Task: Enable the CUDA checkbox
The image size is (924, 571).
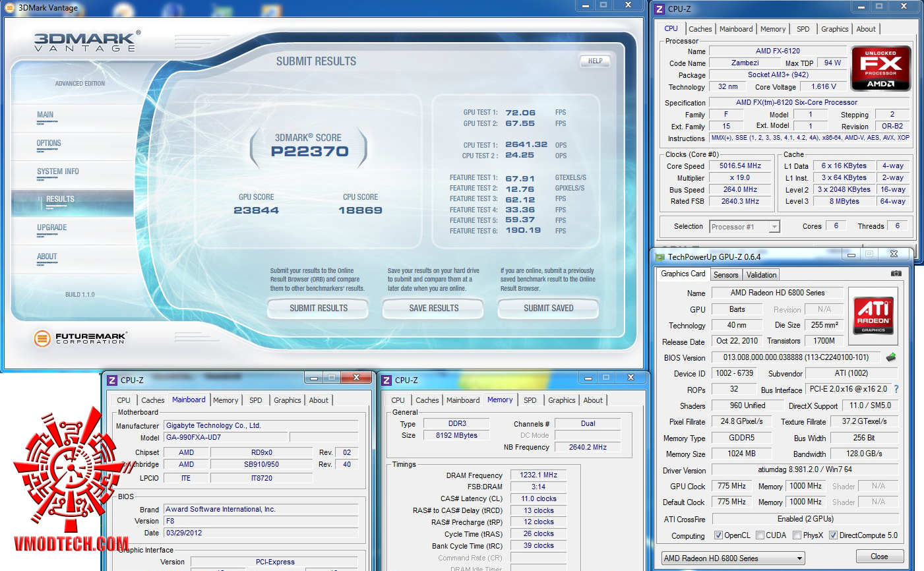Action: click(x=760, y=535)
